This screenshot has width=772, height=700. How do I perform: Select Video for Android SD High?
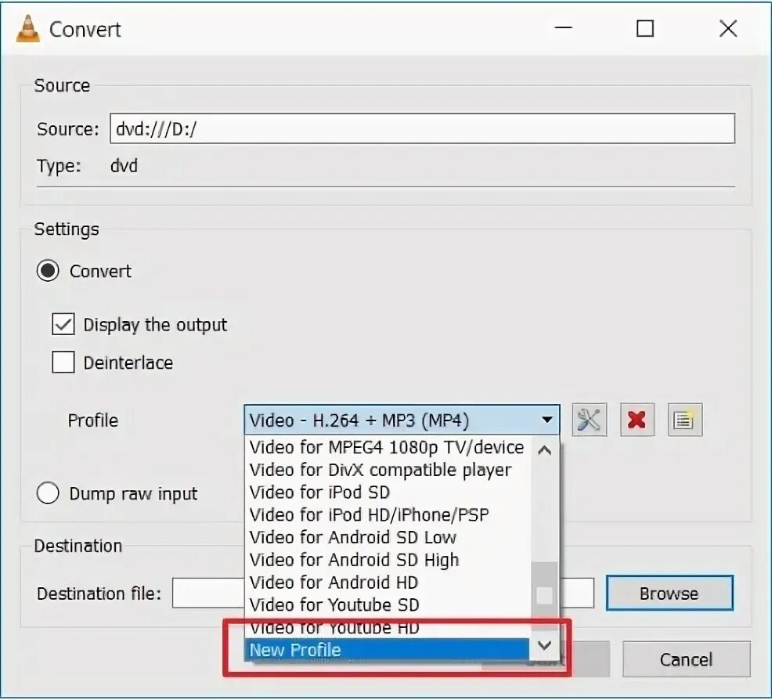(x=387, y=560)
